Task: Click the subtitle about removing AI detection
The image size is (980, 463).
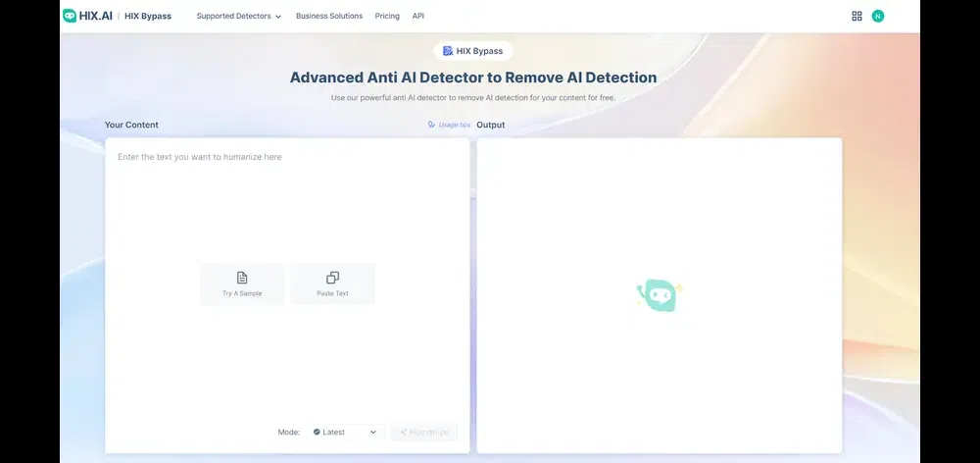Action: pyautogui.click(x=473, y=98)
